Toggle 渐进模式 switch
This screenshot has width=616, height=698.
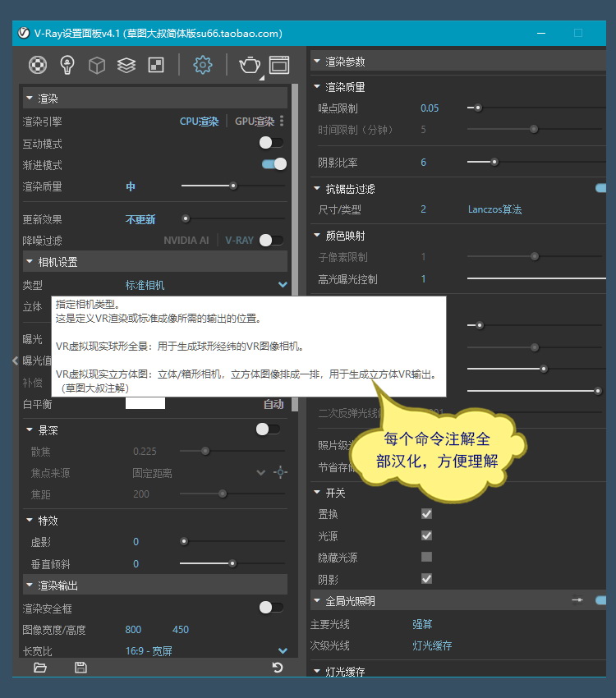[274, 164]
